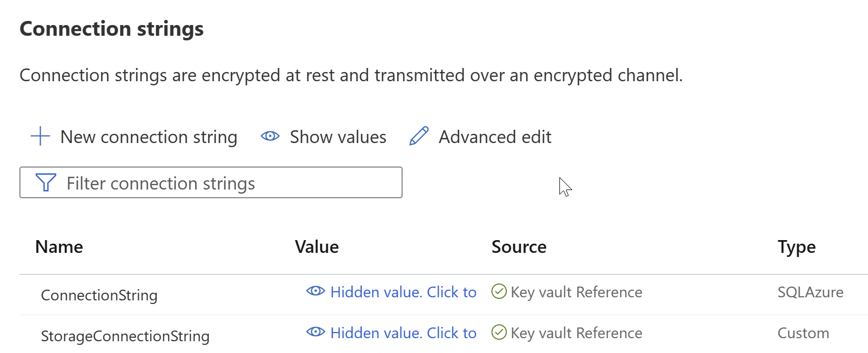Click the funnel filter icon
868x353 pixels.
(x=46, y=182)
